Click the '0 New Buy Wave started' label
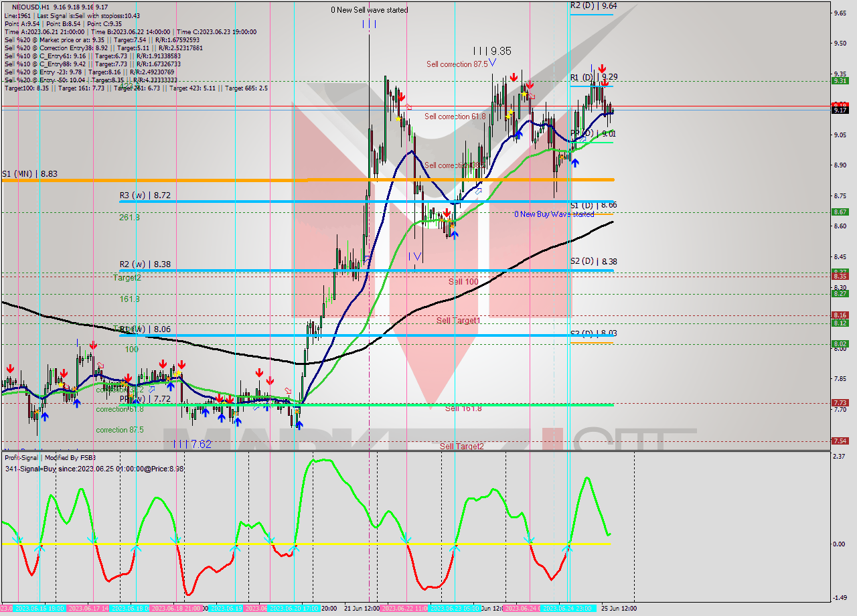This screenshot has width=857, height=616. [x=554, y=214]
